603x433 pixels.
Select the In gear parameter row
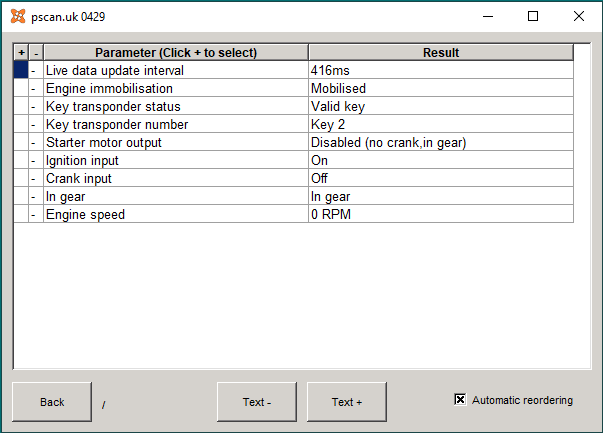[293, 197]
